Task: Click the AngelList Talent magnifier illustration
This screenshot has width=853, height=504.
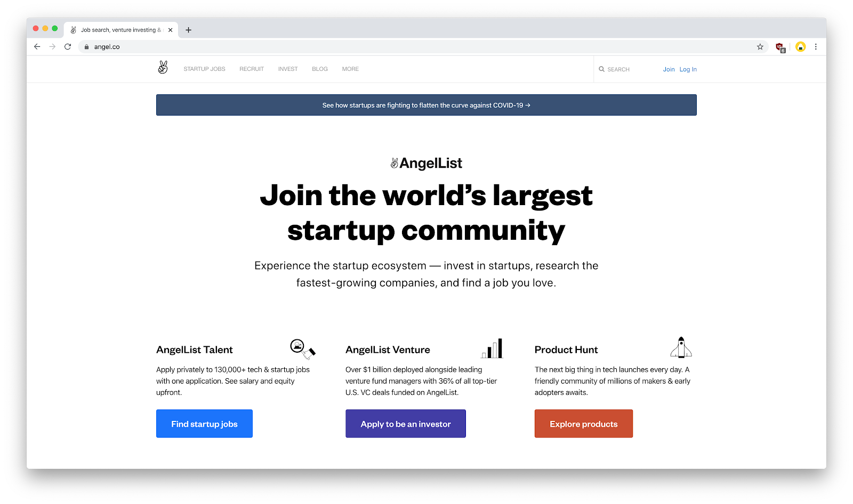Action: (303, 348)
